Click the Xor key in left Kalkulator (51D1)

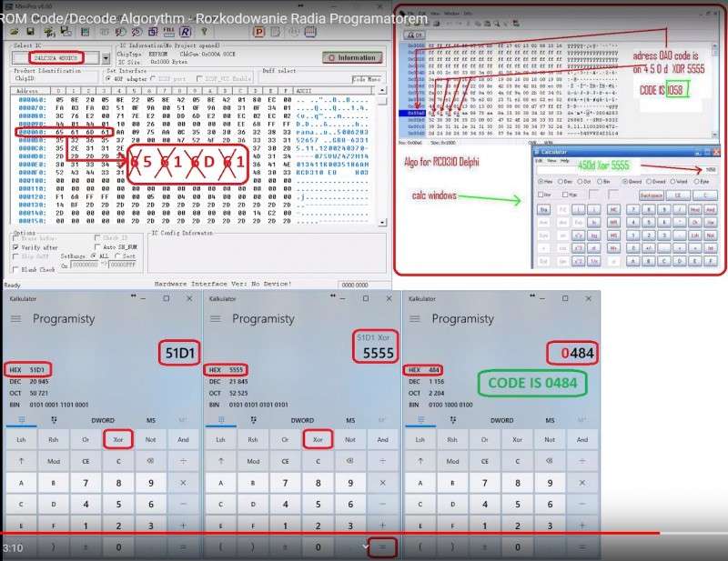tap(118, 439)
